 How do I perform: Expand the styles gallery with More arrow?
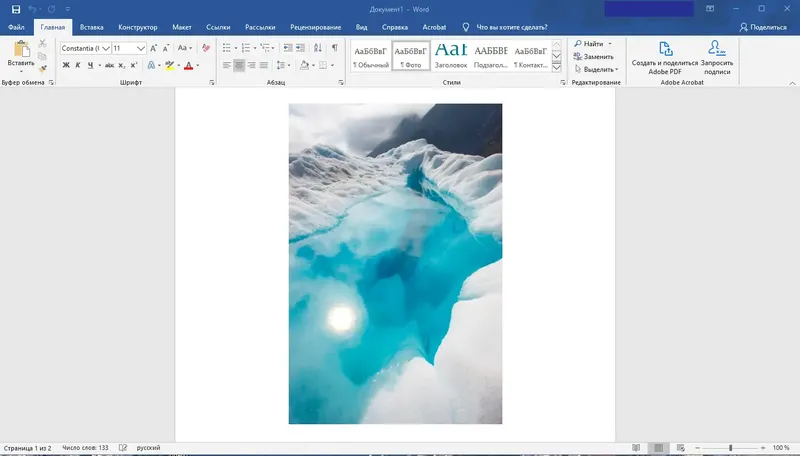(557, 67)
